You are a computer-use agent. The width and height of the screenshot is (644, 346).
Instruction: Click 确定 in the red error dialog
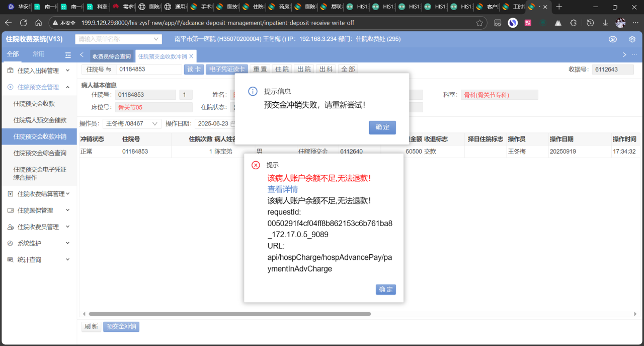pyautogui.click(x=385, y=290)
